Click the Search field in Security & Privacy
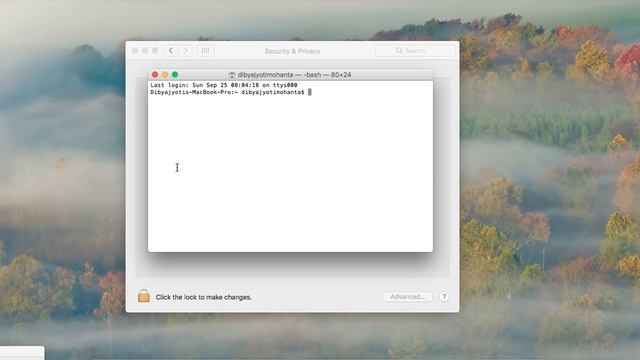The height and width of the screenshot is (360, 640). pos(415,51)
